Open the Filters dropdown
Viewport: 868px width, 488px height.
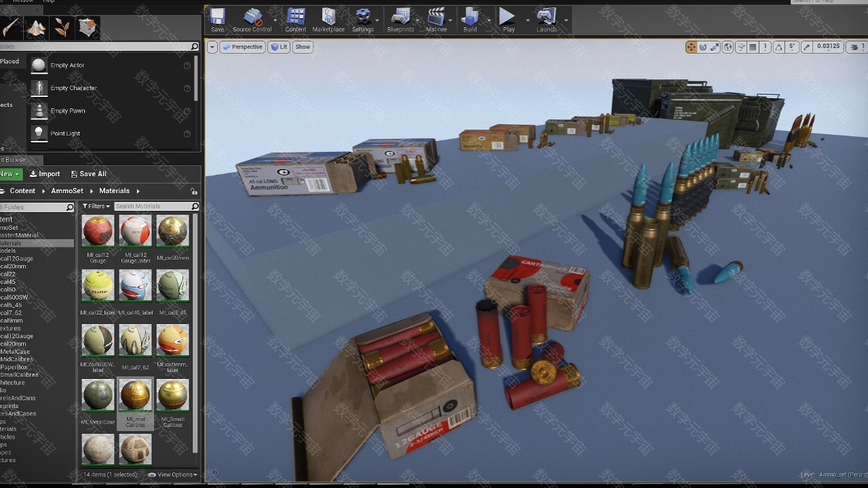[96, 206]
